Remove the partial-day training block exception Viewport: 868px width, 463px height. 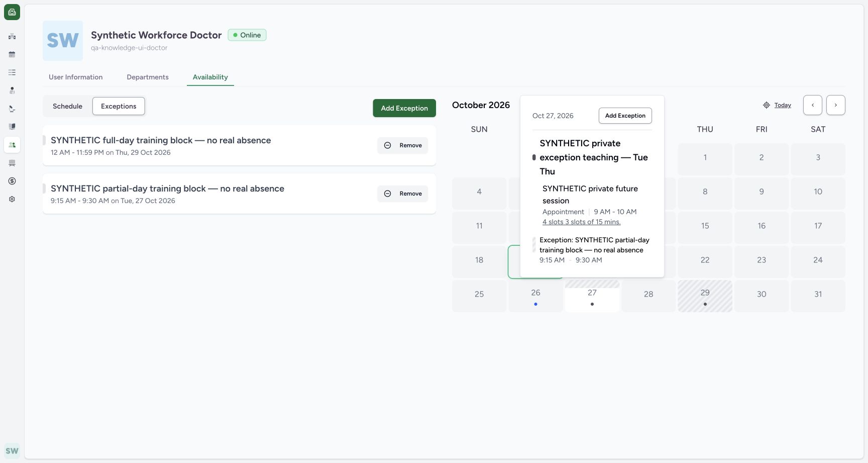pos(403,194)
